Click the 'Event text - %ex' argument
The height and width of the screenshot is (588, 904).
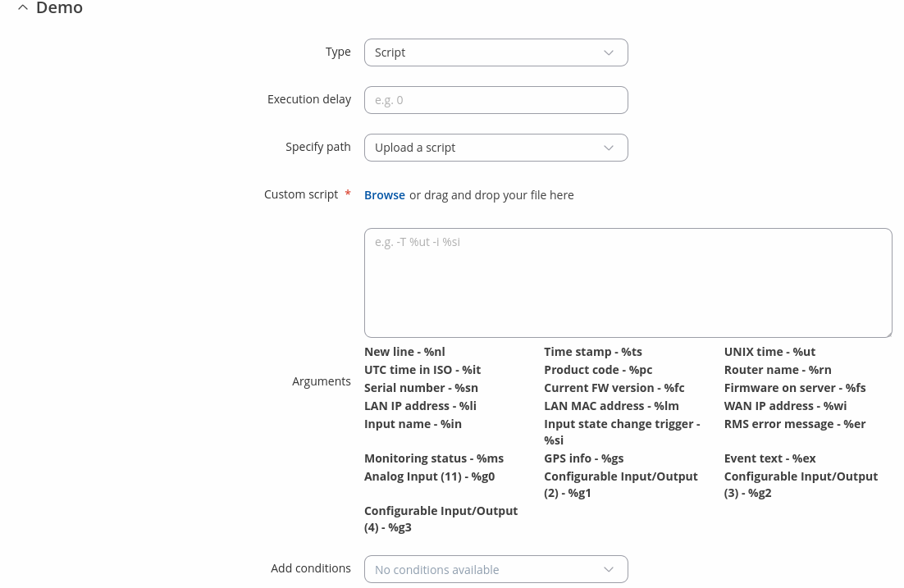tap(769, 458)
